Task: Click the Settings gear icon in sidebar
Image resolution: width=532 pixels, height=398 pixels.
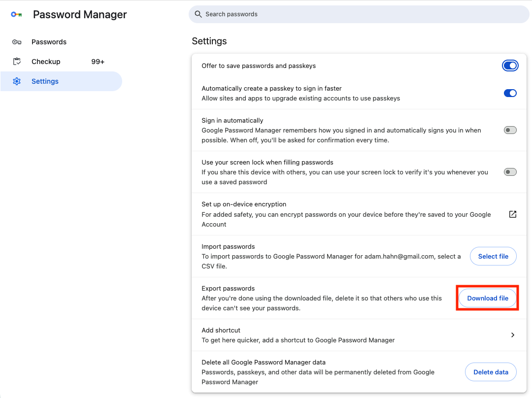Action: point(17,81)
